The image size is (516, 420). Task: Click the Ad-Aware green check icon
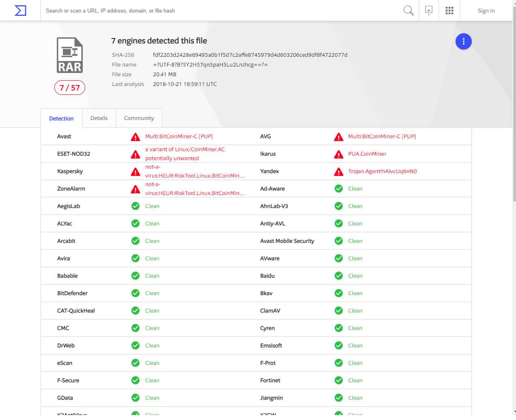[339, 189]
